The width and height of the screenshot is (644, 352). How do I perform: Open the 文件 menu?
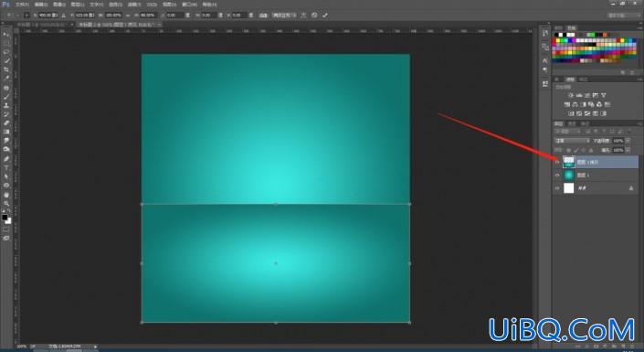(x=22, y=5)
